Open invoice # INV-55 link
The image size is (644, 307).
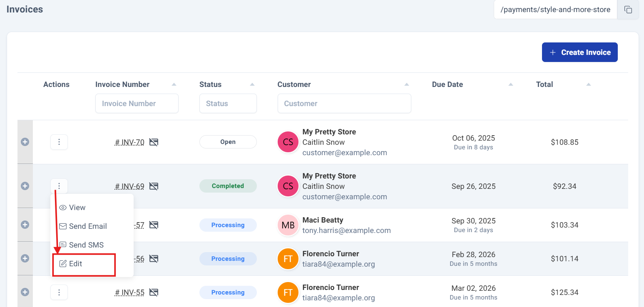(129, 292)
